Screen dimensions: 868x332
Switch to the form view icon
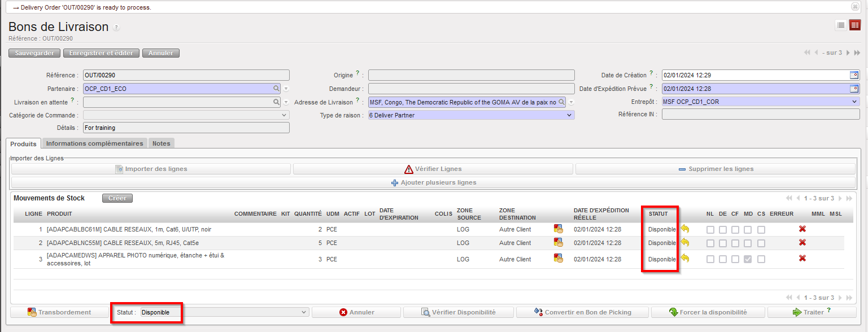pos(854,25)
